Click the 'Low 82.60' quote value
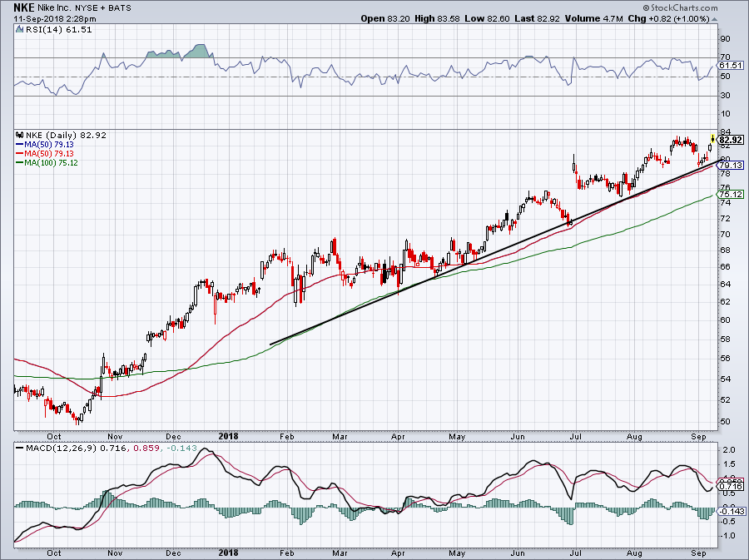The width and height of the screenshot is (749, 560). (x=487, y=18)
